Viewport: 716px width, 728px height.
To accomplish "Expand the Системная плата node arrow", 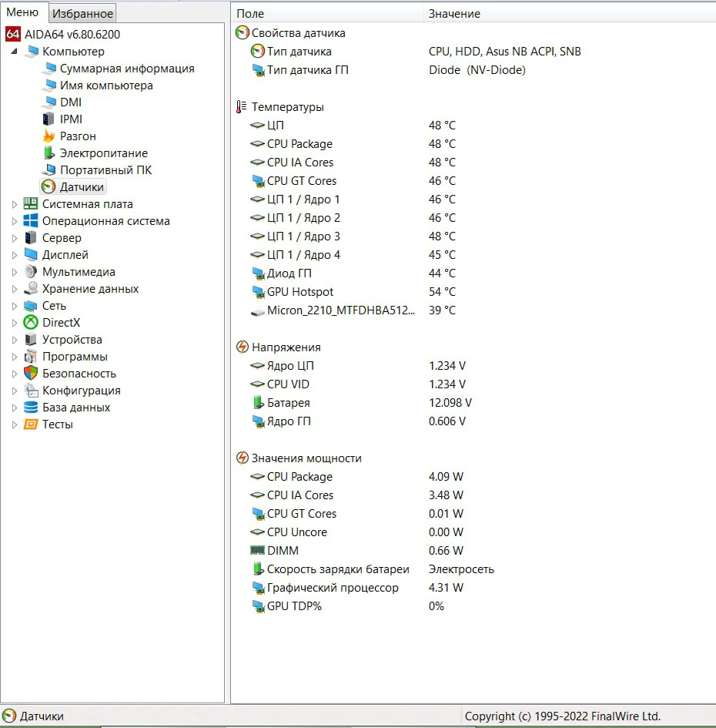I will coord(15,204).
